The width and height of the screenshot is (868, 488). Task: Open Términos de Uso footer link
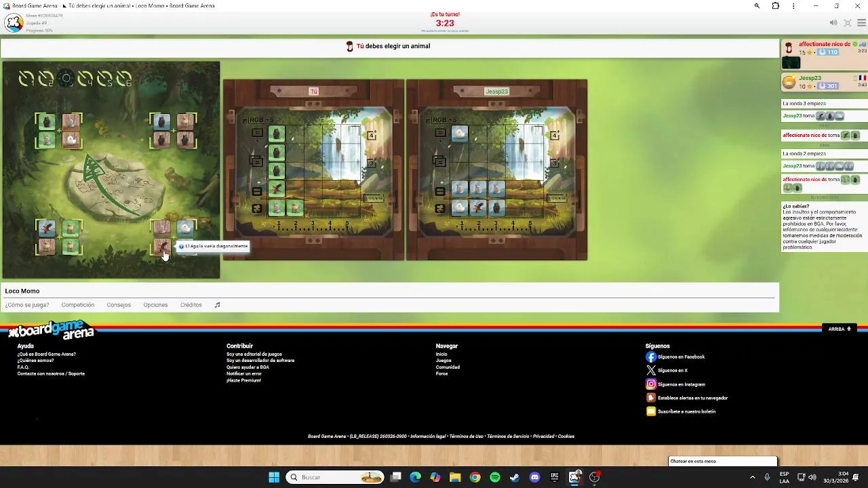466,436
